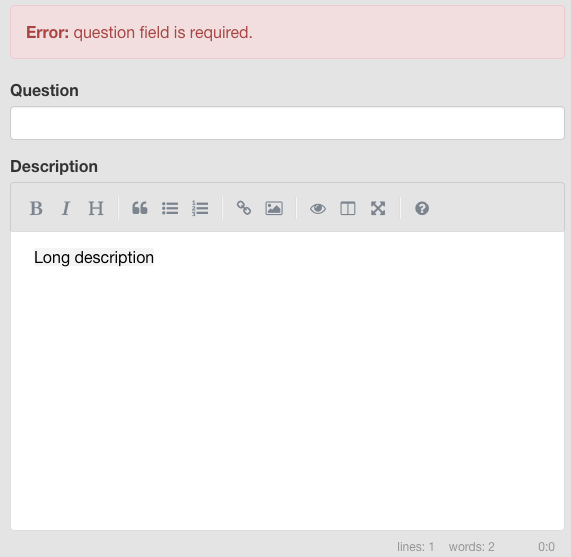This screenshot has height=557, width=571.
Task: Click the lines count in status bar
Action: [416, 546]
